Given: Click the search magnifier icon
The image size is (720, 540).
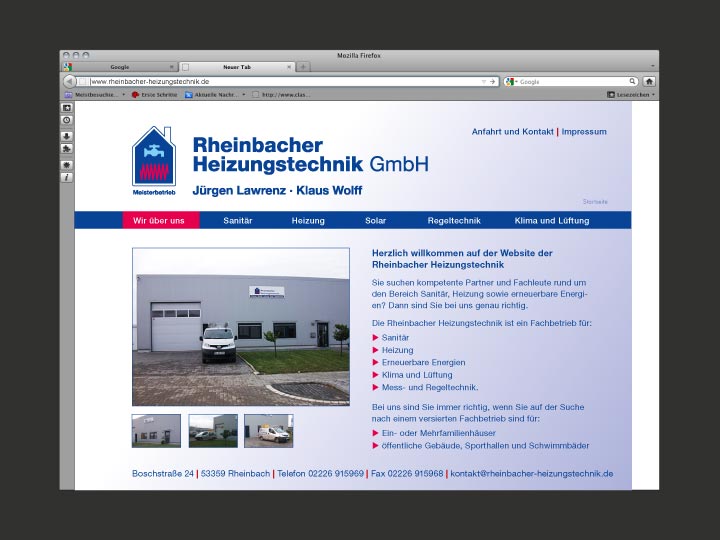Looking at the screenshot, I should [632, 81].
